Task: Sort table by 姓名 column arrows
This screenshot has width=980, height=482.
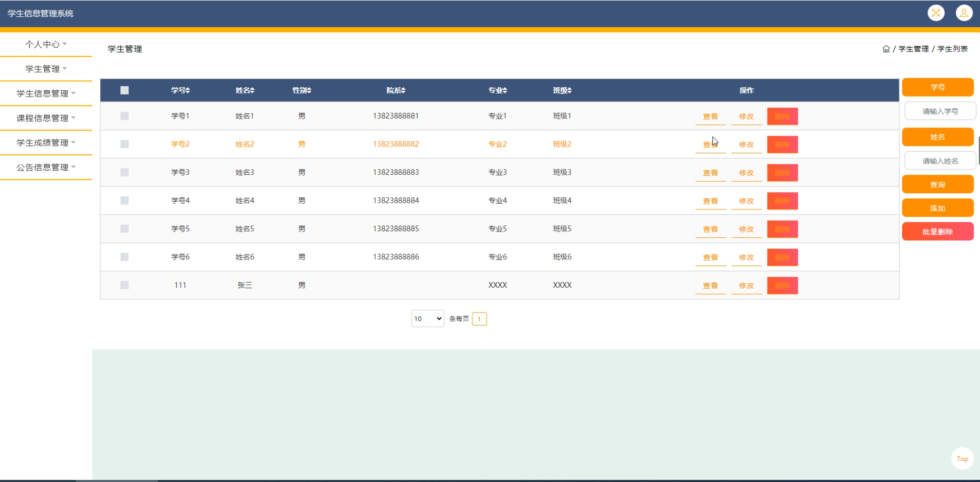Action: [252, 90]
